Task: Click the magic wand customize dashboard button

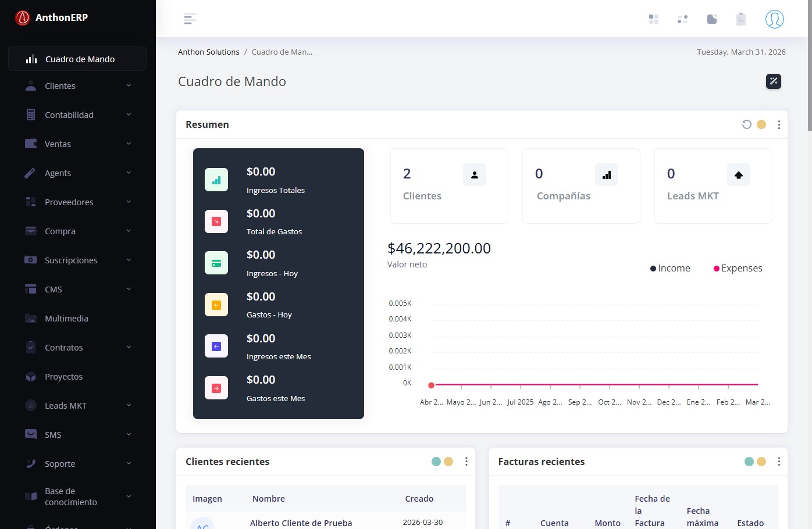Action: (x=773, y=81)
